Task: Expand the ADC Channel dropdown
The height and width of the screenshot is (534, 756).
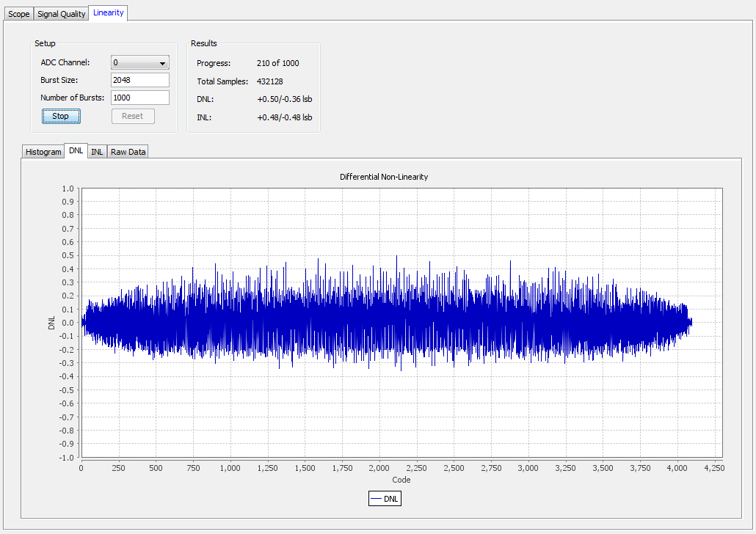Action: 139,63
